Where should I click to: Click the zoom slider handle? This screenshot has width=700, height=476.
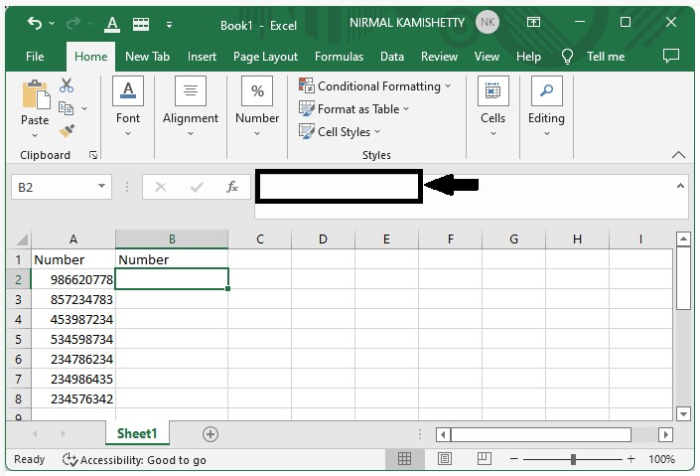574,459
